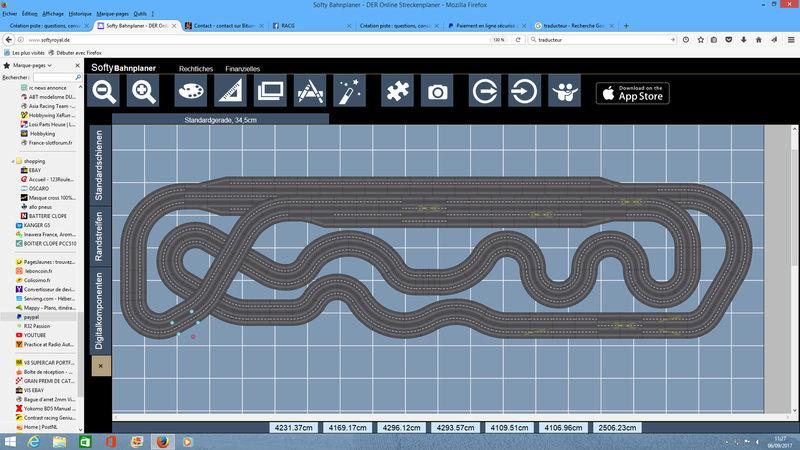800x450 pixels.
Task: Open the Standardschienen side tab
Action: coord(99,164)
